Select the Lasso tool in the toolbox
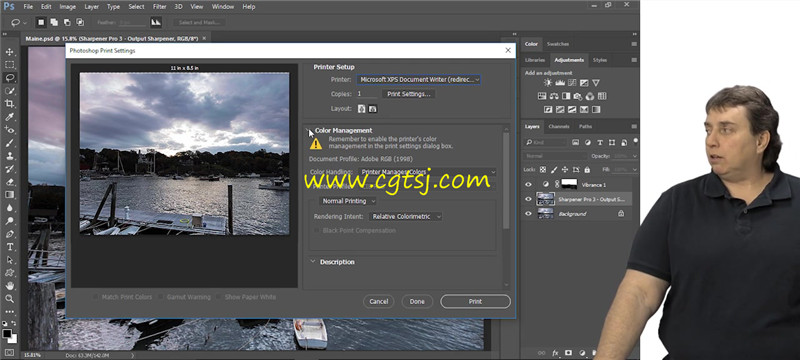 (x=10, y=78)
